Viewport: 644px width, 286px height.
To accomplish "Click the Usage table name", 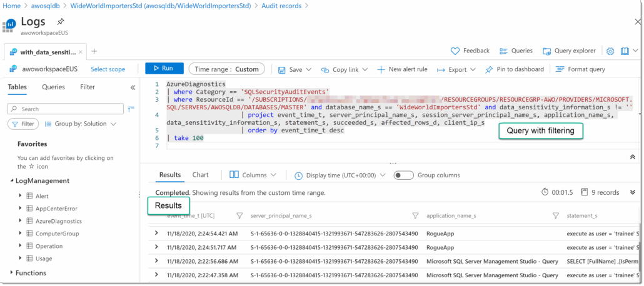I will tap(44, 259).
